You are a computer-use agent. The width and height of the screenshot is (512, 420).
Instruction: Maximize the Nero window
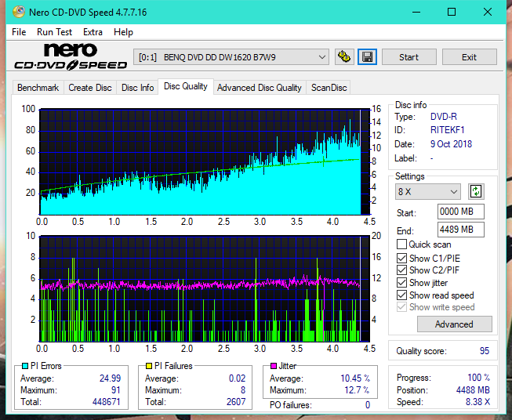click(x=452, y=12)
